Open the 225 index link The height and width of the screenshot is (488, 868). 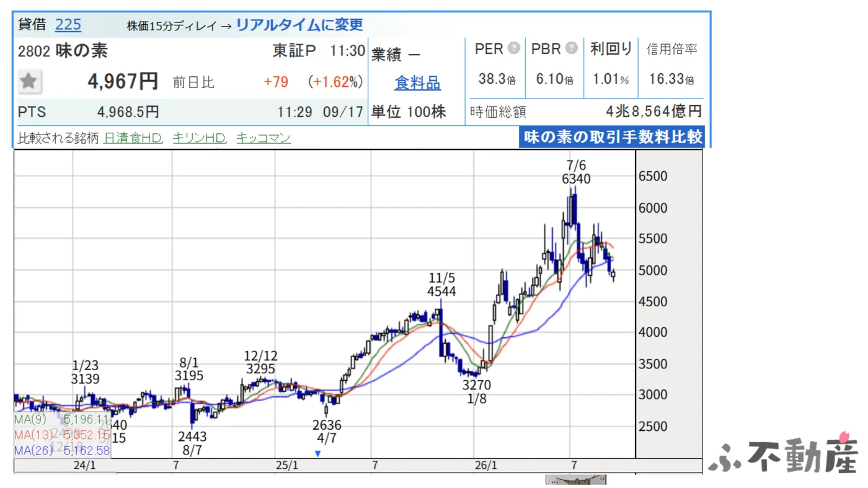click(x=68, y=25)
